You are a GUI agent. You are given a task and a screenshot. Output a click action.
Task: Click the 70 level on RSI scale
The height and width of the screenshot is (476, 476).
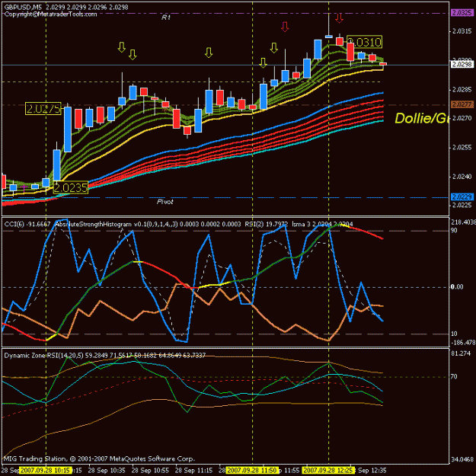click(x=454, y=377)
